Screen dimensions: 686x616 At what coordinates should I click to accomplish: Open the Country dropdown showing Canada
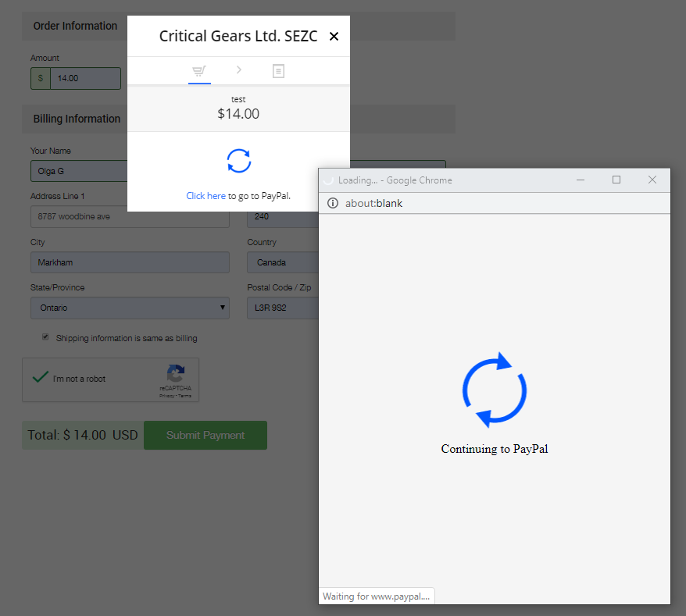(x=283, y=262)
